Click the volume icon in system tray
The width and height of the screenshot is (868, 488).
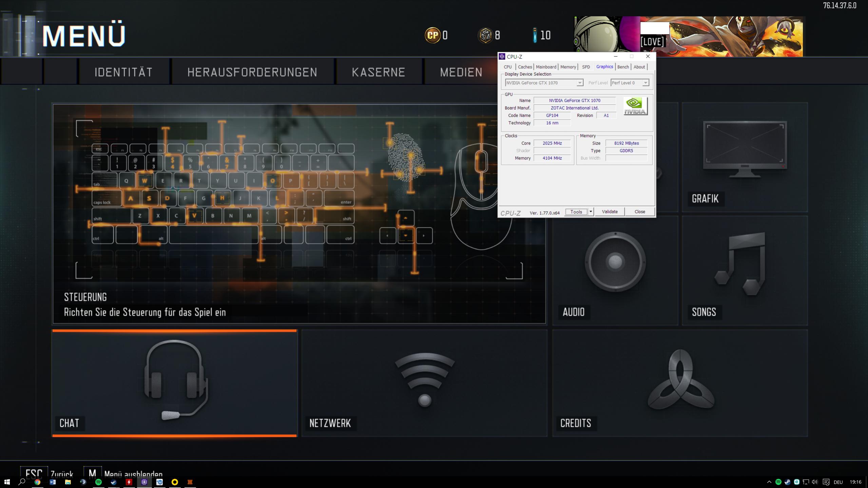tap(815, 482)
